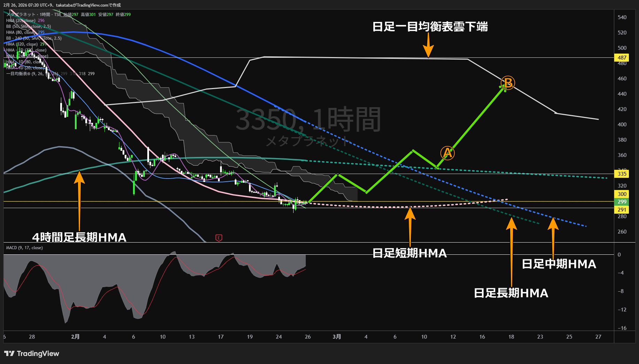Select the HMA (20, close) legend row

pyautogui.click(x=25, y=21)
